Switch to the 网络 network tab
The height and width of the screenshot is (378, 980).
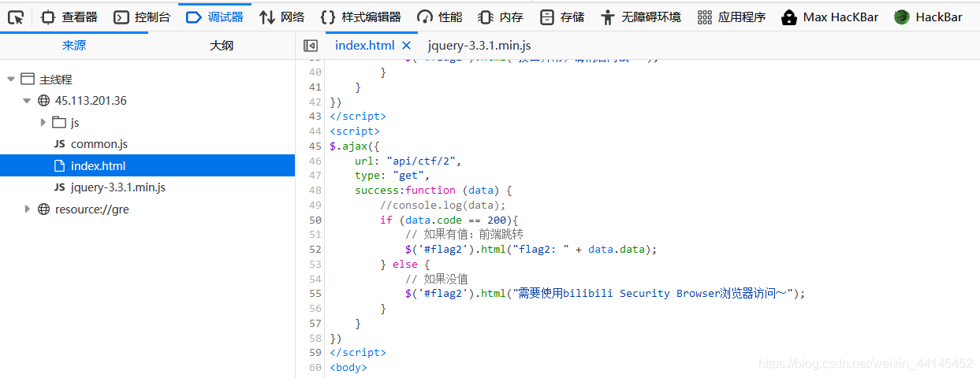(282, 17)
